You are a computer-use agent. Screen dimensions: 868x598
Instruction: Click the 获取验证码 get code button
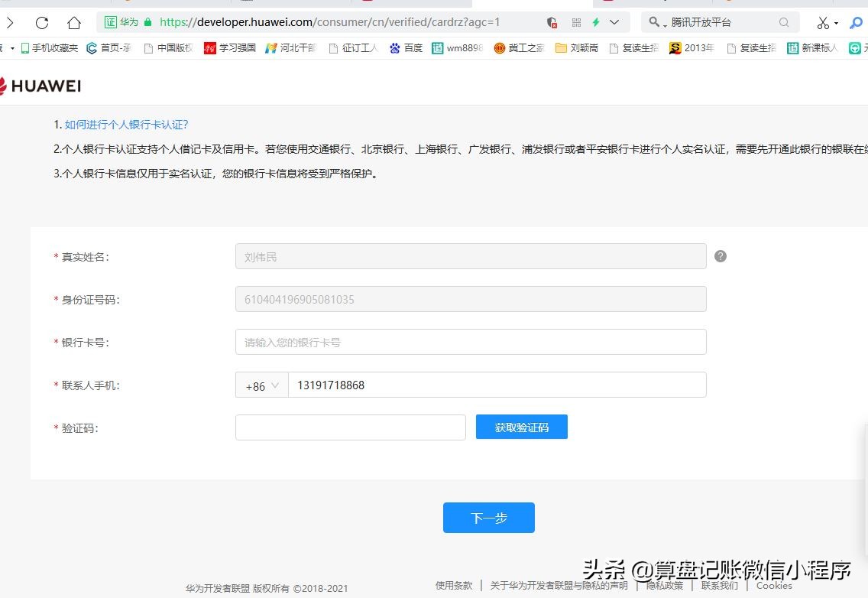(522, 427)
